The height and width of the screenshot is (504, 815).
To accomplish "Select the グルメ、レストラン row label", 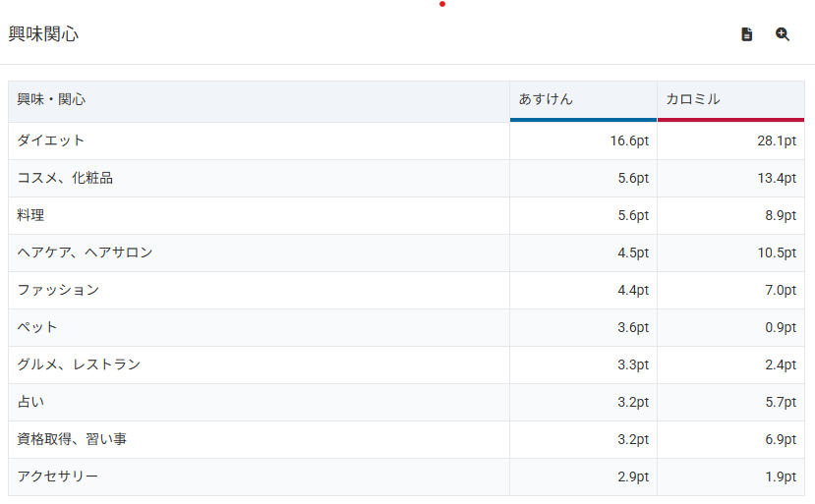I will (x=79, y=364).
